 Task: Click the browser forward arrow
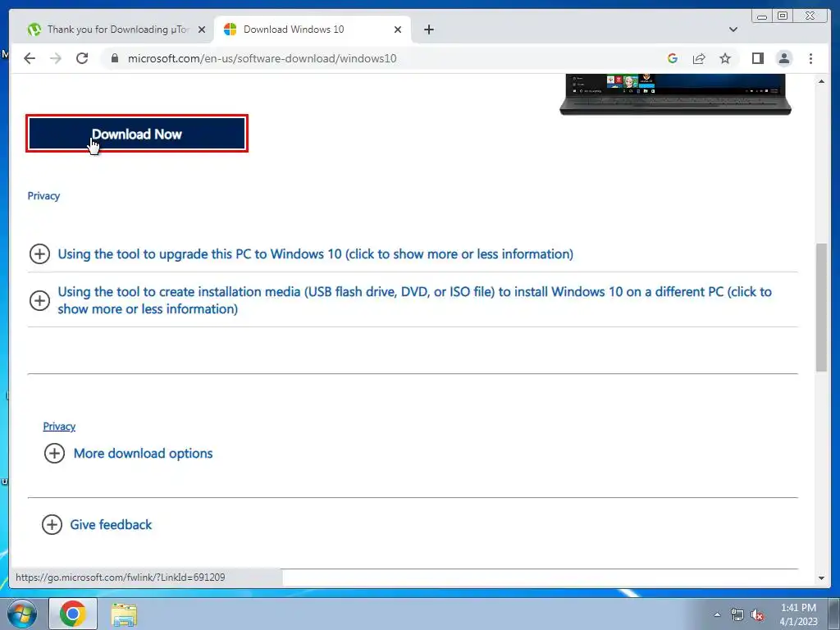pyautogui.click(x=56, y=58)
